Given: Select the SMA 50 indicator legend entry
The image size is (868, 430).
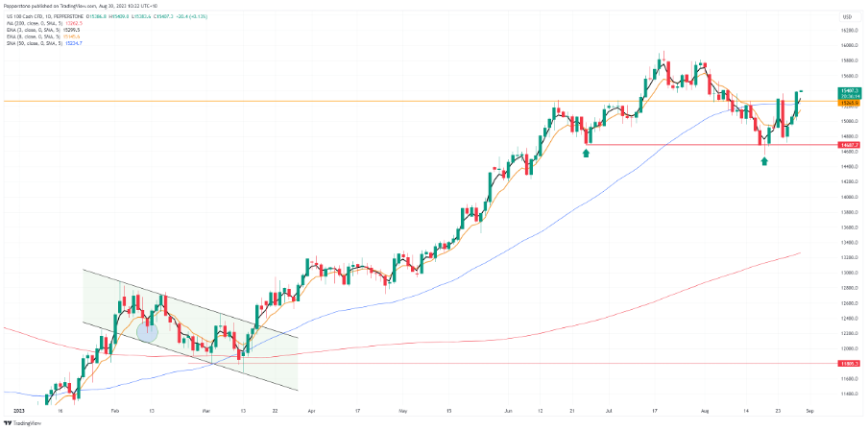Looking at the screenshot, I should tap(42, 42).
